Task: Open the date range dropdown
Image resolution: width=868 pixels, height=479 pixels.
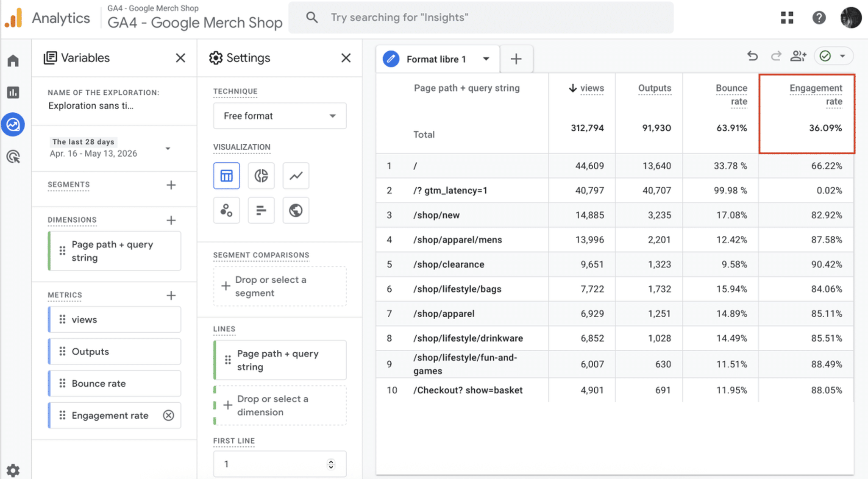Action: coord(168,148)
